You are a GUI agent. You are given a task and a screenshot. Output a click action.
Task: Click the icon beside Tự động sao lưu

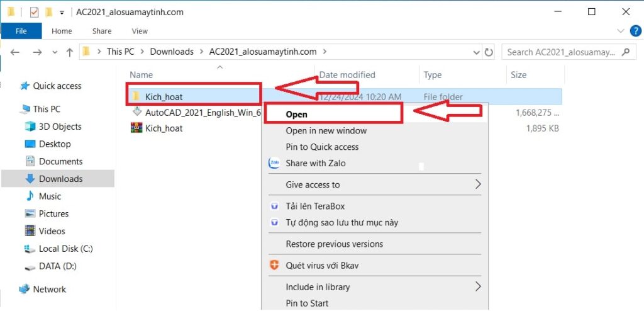tap(274, 223)
